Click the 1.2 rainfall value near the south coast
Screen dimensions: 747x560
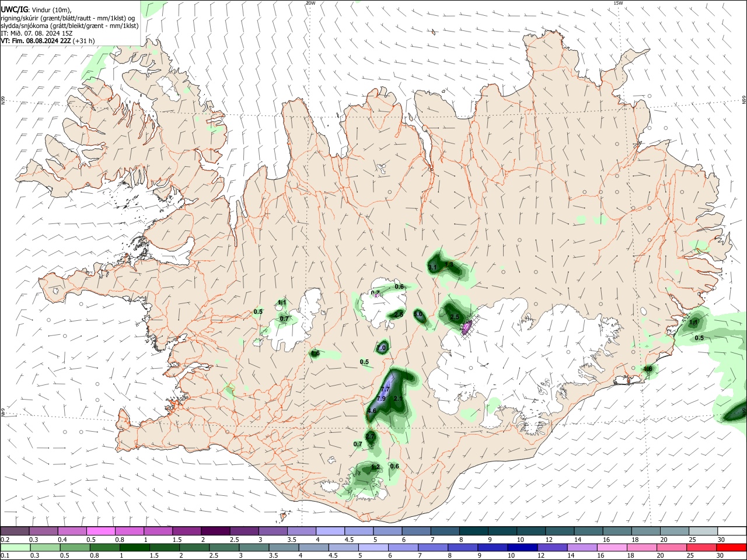pos(376,467)
